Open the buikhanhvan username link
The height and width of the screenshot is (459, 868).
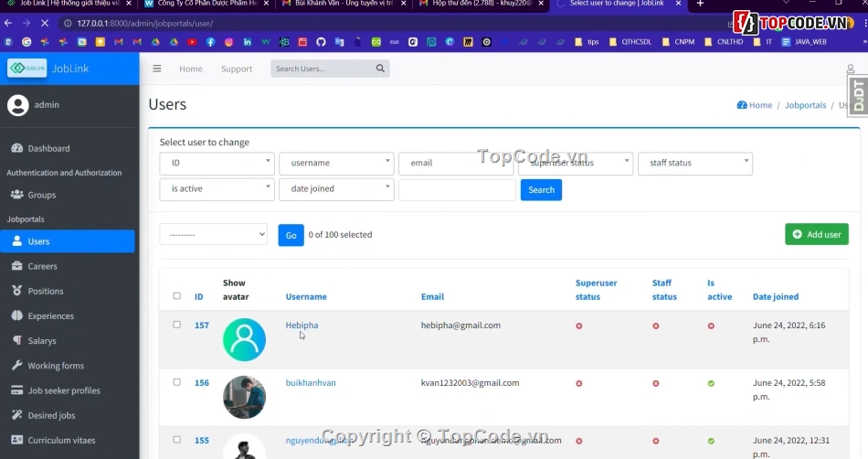(x=311, y=382)
